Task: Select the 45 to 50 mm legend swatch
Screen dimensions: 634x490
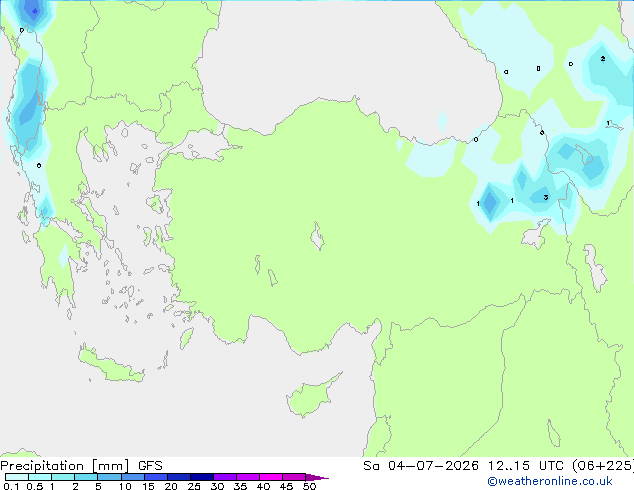Action: pyautogui.click(x=294, y=477)
